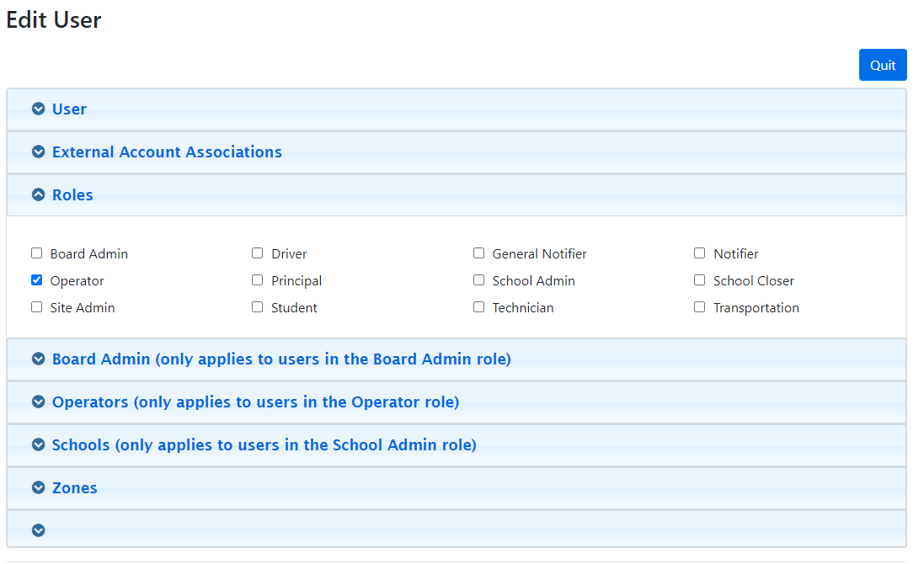
Task: Click the chevron icon beside Zones
Action: point(38,487)
